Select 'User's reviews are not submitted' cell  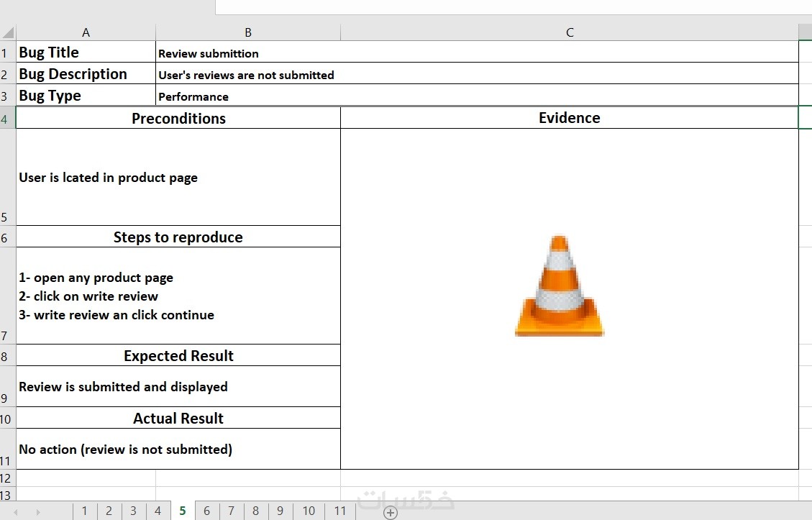(x=477, y=73)
